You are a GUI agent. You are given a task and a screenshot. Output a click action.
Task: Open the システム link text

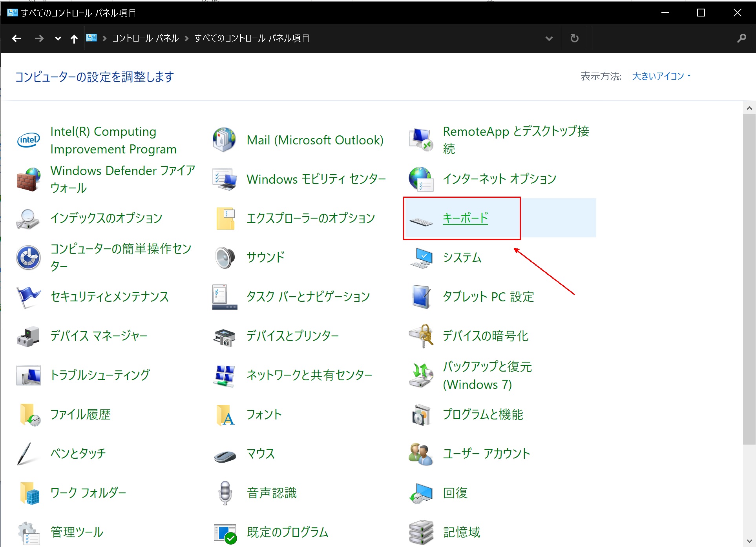462,257
